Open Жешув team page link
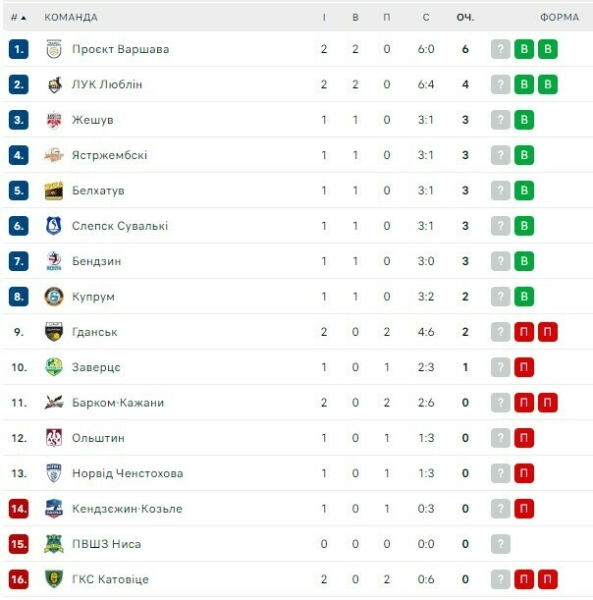This screenshot has height=600, width=593. pos(93,120)
